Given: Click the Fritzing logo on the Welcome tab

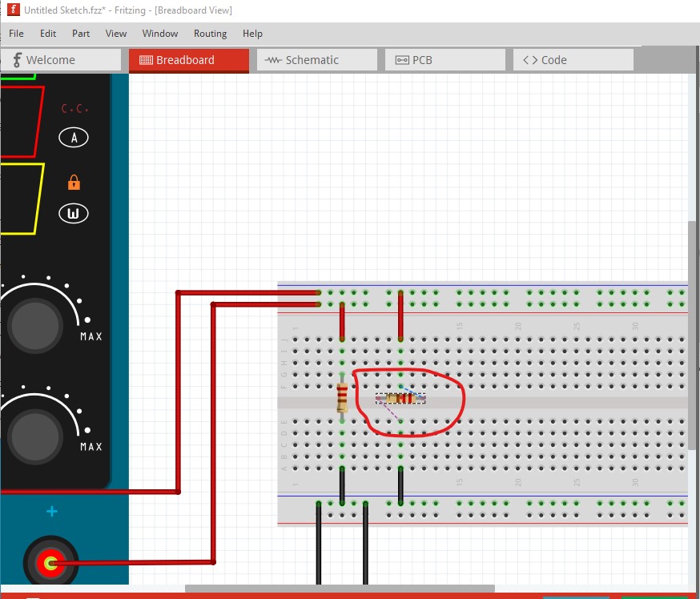Looking at the screenshot, I should coord(16,59).
